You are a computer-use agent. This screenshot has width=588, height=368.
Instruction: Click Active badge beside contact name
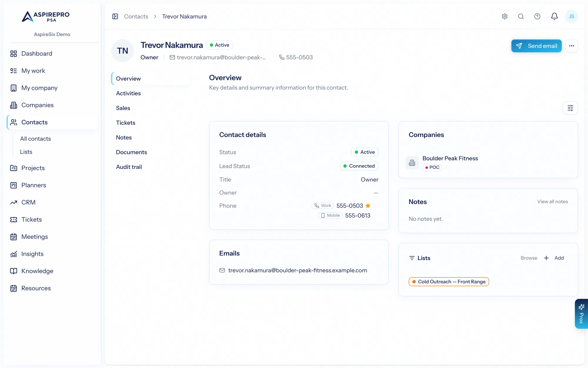click(220, 45)
